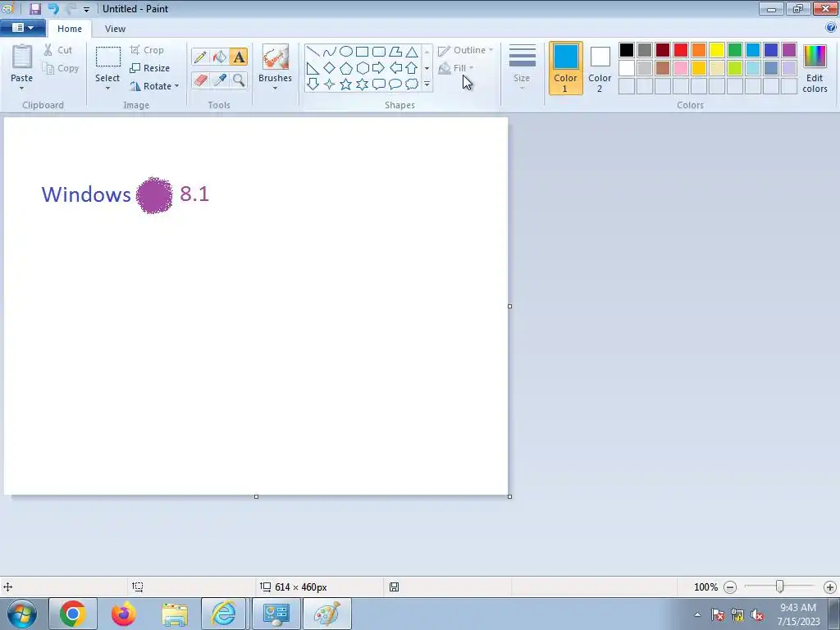840x630 pixels.
Task: Choose the Line shape
Action: [313, 52]
